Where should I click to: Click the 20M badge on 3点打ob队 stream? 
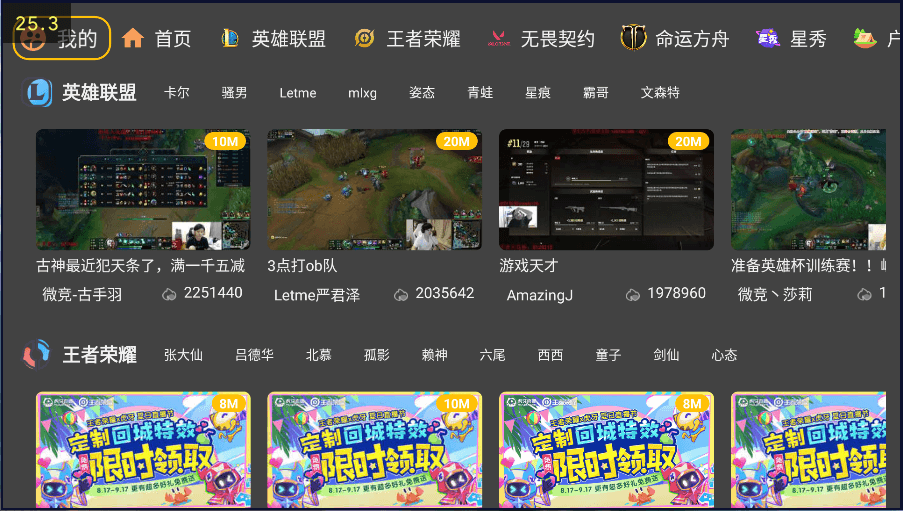(457, 141)
